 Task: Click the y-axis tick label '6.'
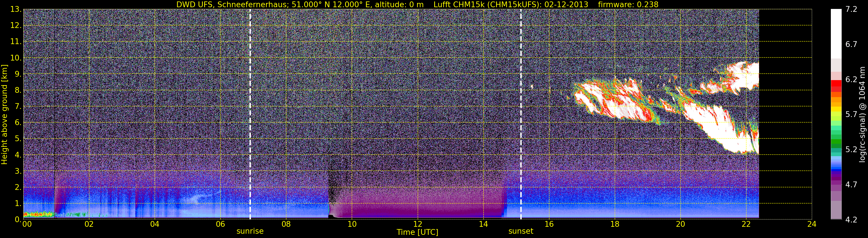point(18,123)
